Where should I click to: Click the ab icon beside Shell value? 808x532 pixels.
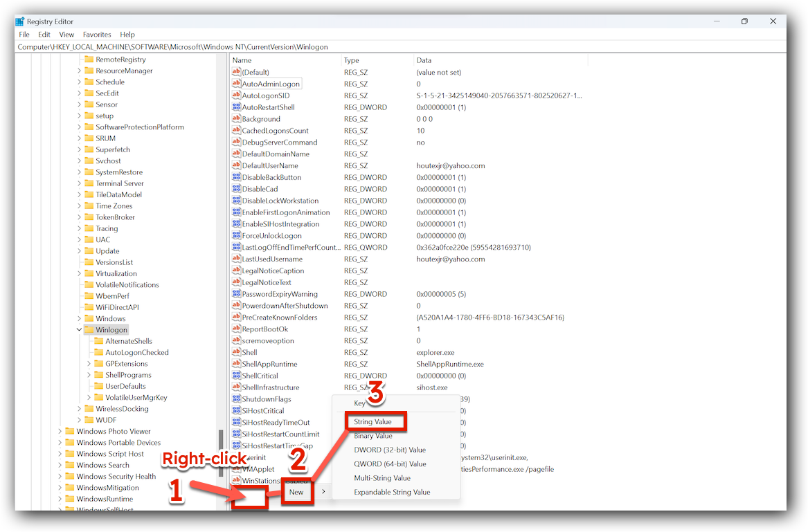pyautogui.click(x=237, y=352)
